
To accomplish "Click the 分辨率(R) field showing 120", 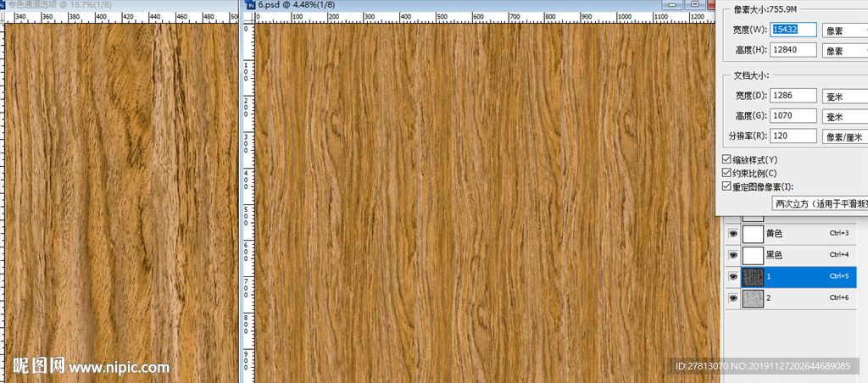I will coord(793,136).
